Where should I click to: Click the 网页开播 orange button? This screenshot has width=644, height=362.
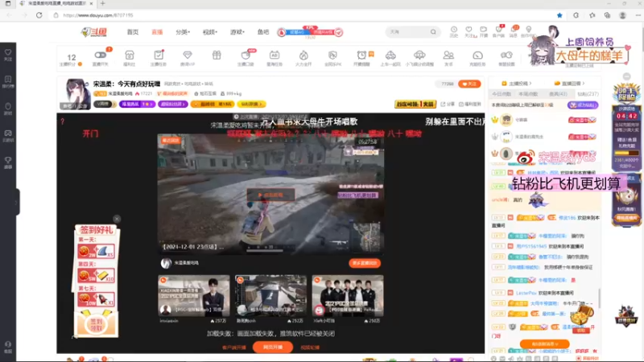(x=273, y=348)
